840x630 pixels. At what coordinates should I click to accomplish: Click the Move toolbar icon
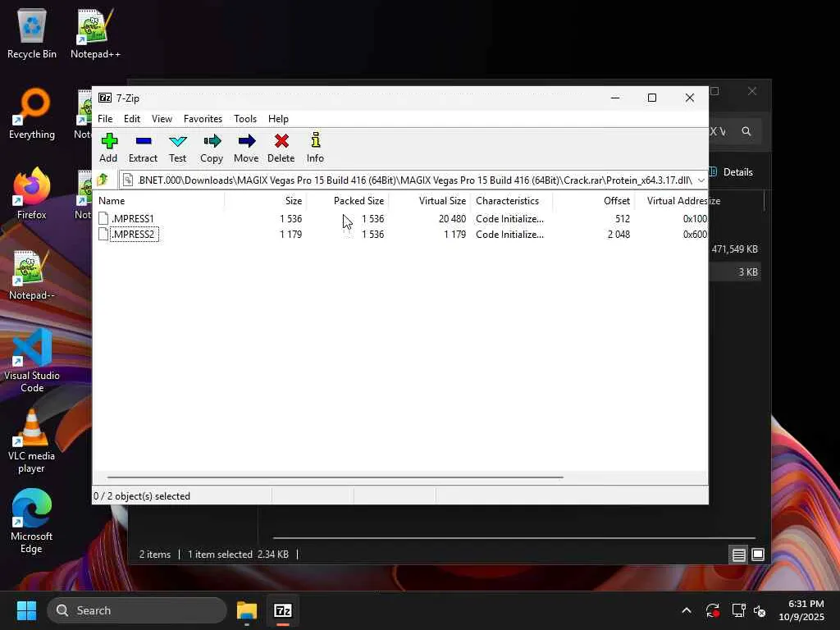click(x=246, y=141)
